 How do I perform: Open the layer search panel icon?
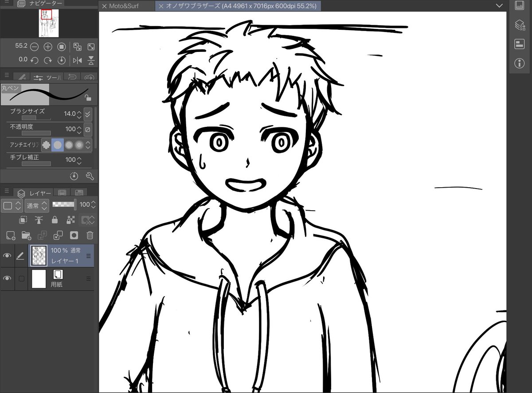click(519, 25)
